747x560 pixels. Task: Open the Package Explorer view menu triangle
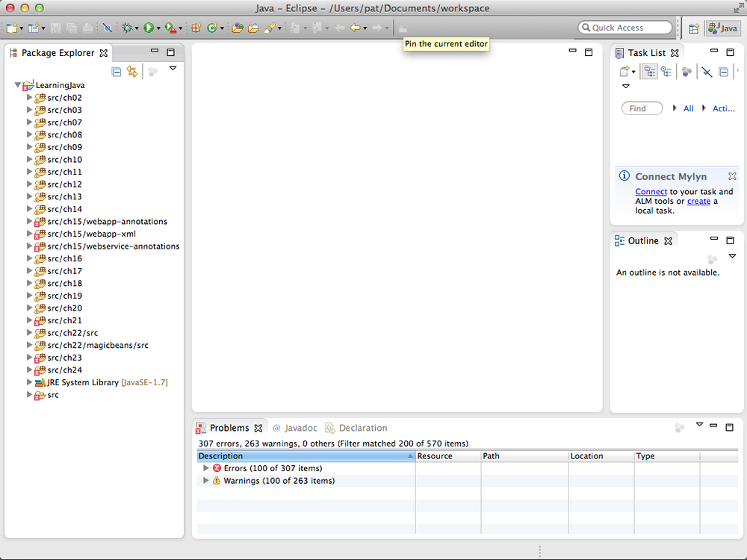click(173, 69)
